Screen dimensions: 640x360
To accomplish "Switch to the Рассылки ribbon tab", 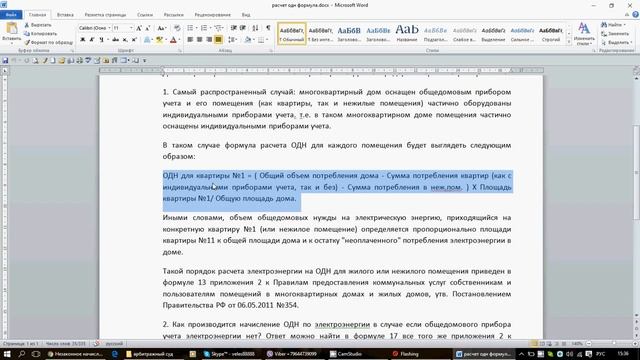I will tap(173, 15).
